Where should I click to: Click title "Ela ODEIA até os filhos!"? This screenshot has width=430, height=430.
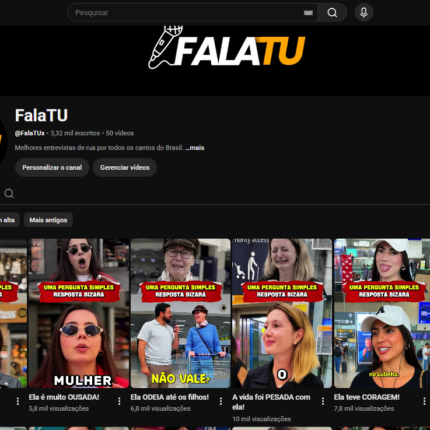[x=170, y=397]
